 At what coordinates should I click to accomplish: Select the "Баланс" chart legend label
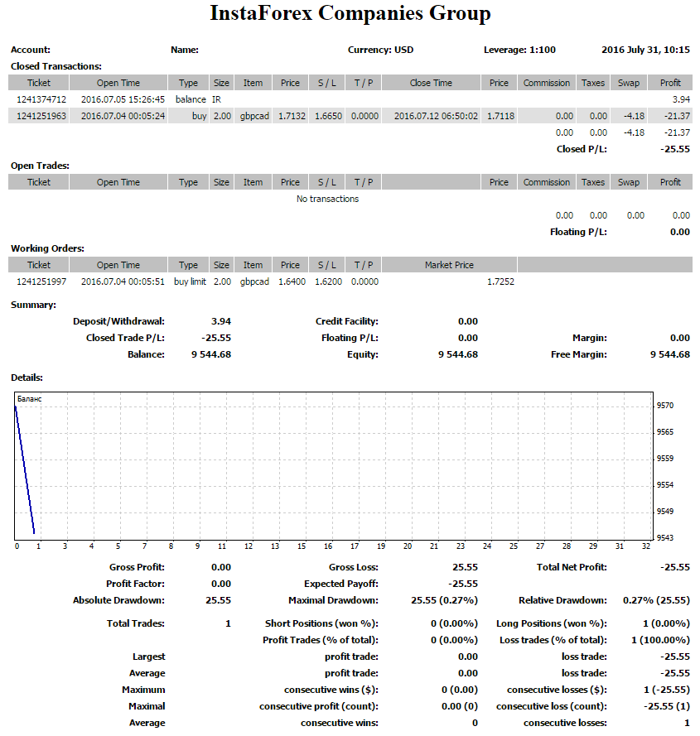point(30,399)
